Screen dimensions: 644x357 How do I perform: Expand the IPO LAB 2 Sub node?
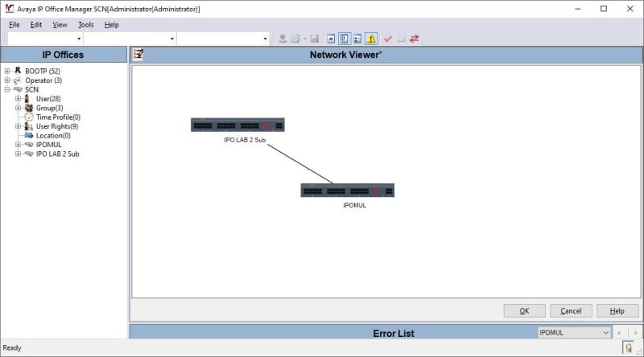18,154
